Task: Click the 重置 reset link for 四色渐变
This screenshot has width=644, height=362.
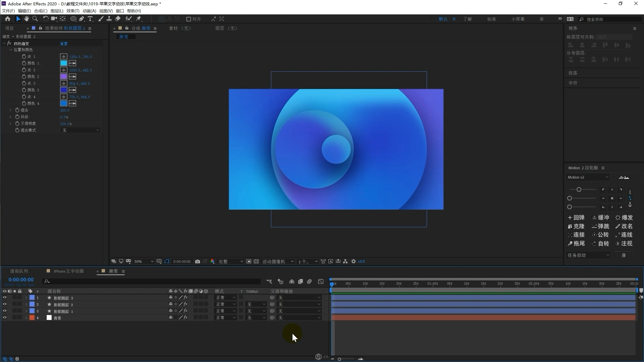Action: 64,44
